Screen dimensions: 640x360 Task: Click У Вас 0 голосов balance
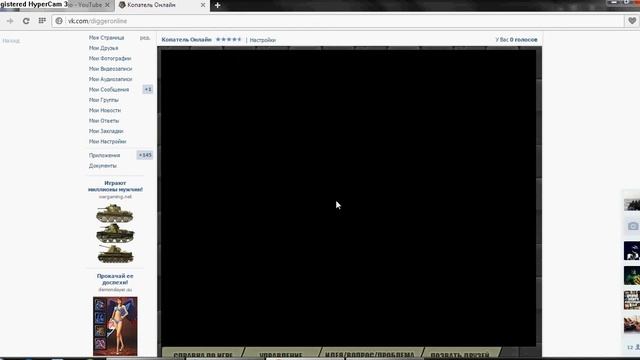pos(516,40)
